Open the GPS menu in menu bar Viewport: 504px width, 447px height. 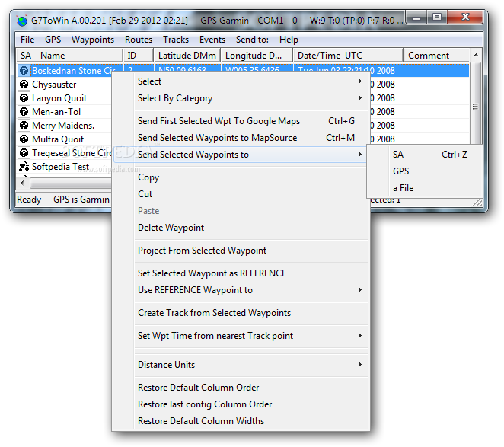(53, 40)
